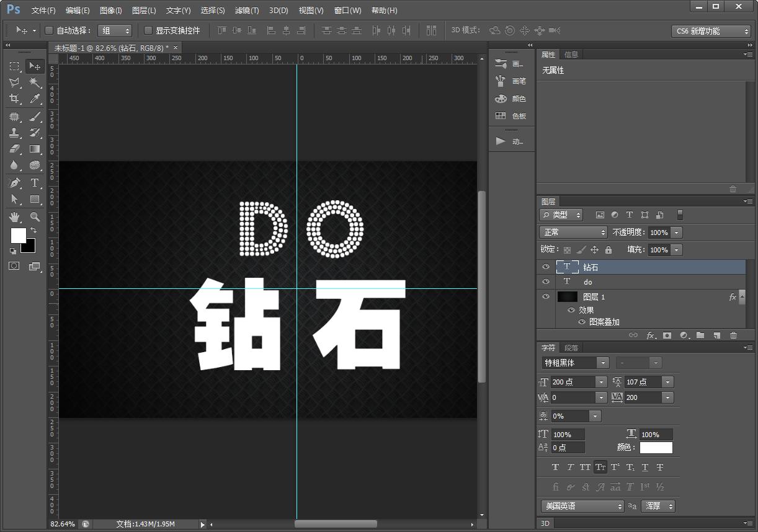Open the text color swatch in Character panel
The width and height of the screenshot is (758, 532).
tap(656, 448)
